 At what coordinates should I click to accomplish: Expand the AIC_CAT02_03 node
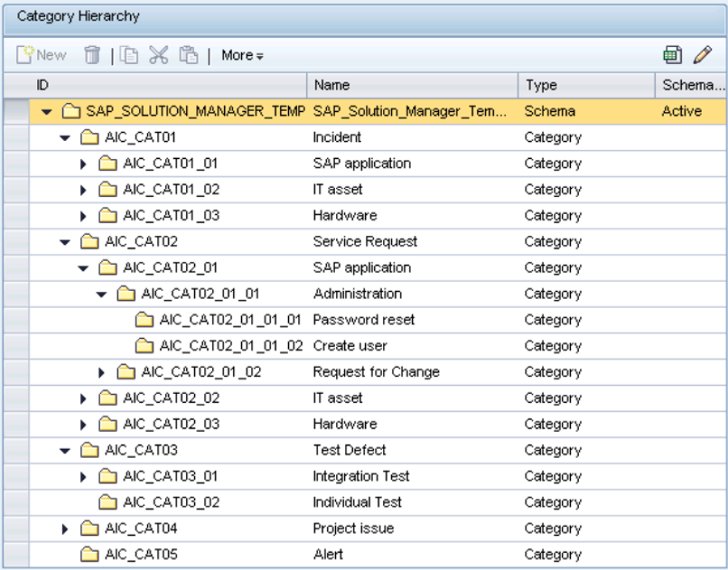83,425
